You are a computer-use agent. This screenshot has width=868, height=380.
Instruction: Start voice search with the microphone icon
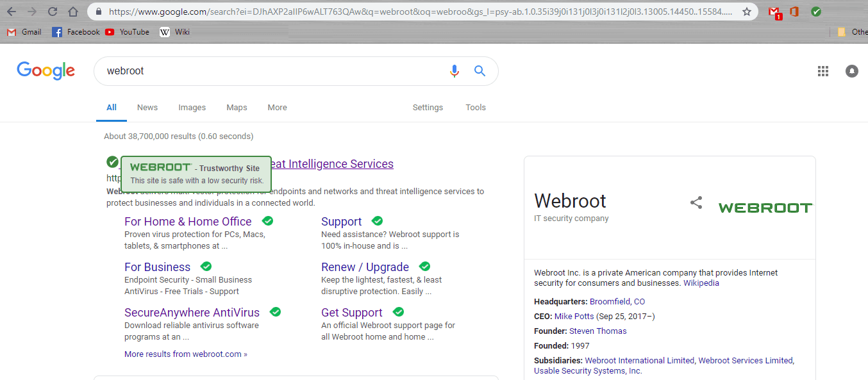tap(455, 70)
